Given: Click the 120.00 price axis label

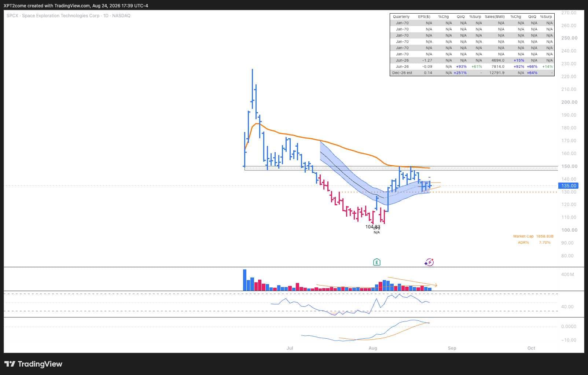Looking at the screenshot, I should [569, 205].
